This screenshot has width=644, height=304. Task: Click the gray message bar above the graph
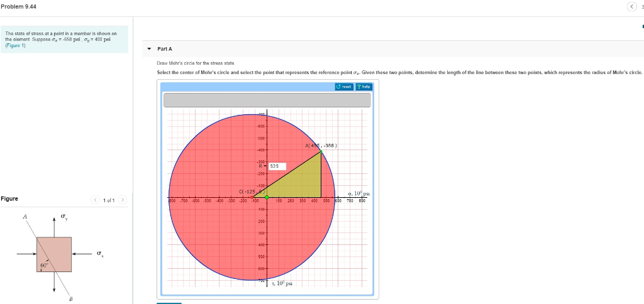[x=267, y=100]
